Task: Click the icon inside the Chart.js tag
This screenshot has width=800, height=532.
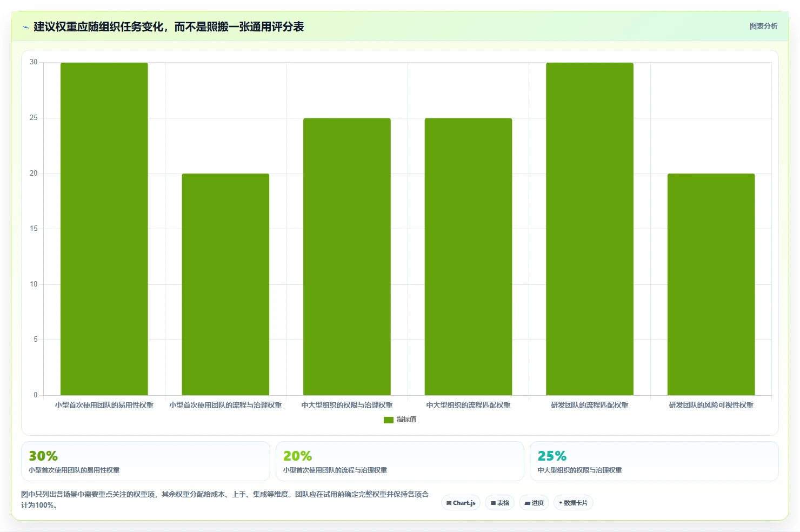Action: [x=449, y=503]
